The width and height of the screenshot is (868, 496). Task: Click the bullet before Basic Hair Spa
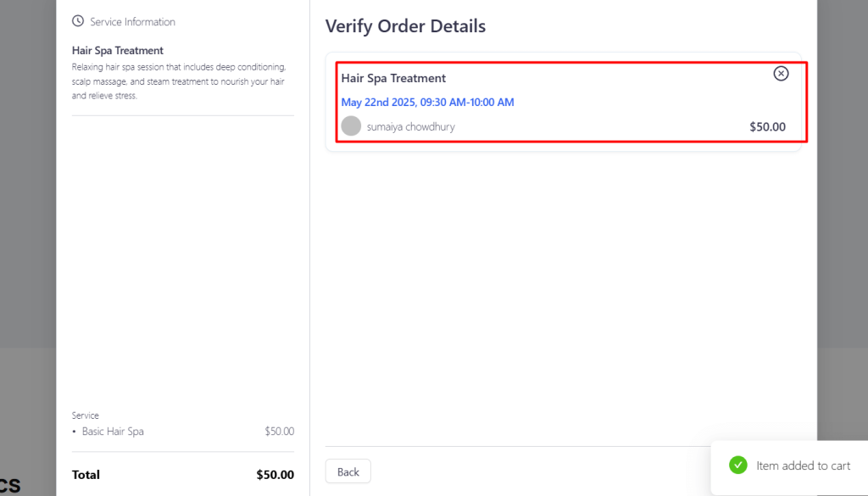[x=75, y=432]
